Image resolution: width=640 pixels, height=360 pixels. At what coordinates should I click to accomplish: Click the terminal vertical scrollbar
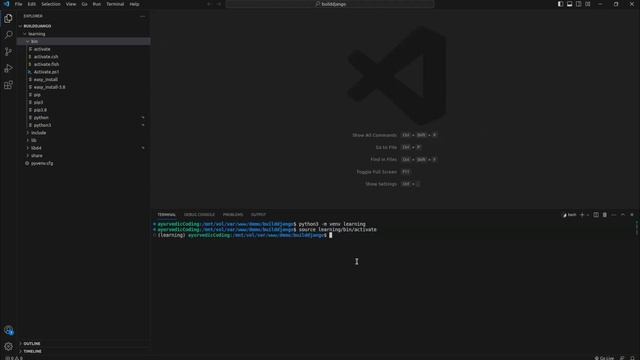637,228
